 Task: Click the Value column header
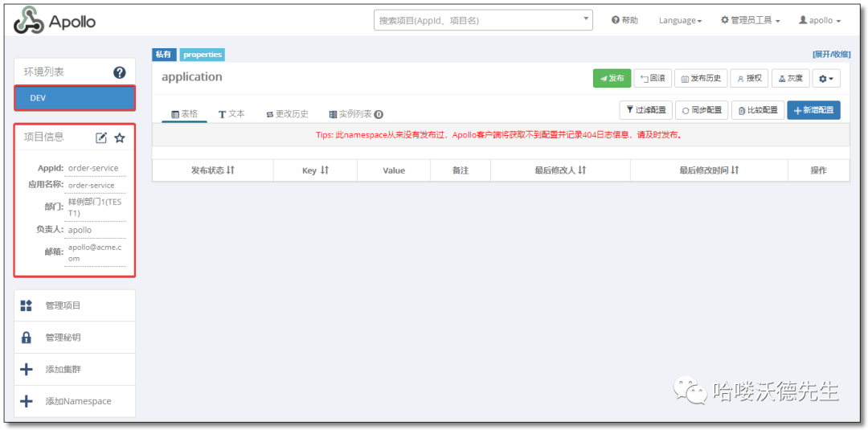coord(394,170)
